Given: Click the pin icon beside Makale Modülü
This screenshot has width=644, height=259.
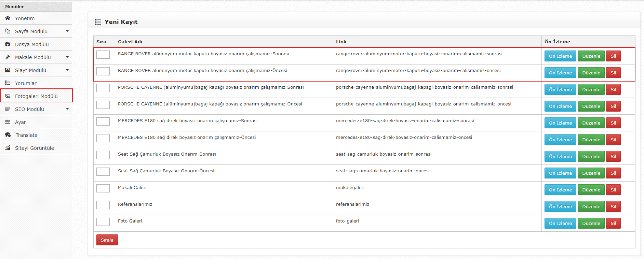Looking at the screenshot, I should pyautogui.click(x=8, y=57).
